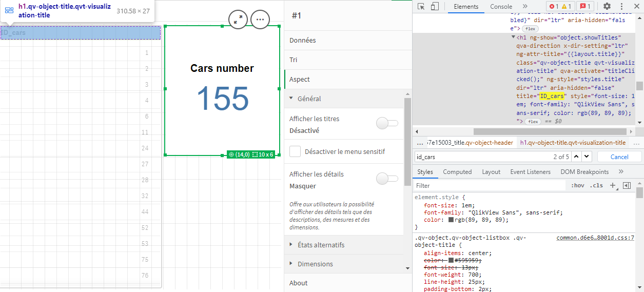Go to previous search result arrow
The width and height of the screenshot is (644, 292).
pos(576,157)
